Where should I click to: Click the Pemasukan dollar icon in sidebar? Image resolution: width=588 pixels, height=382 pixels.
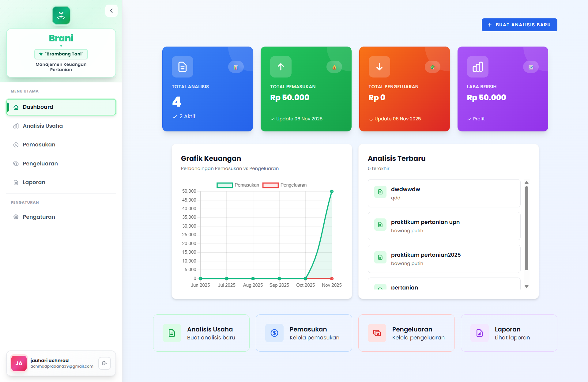click(x=16, y=145)
